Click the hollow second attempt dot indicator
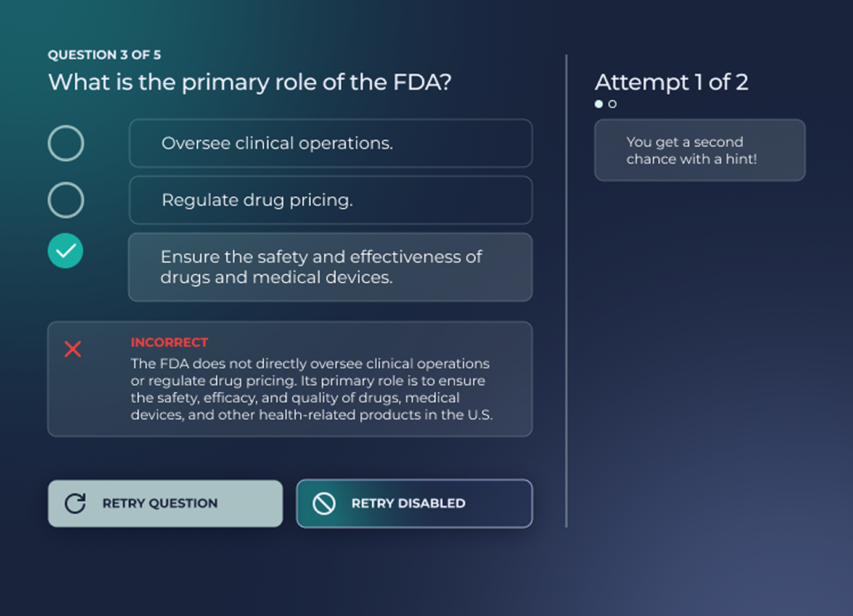The height and width of the screenshot is (616, 853). (x=612, y=104)
